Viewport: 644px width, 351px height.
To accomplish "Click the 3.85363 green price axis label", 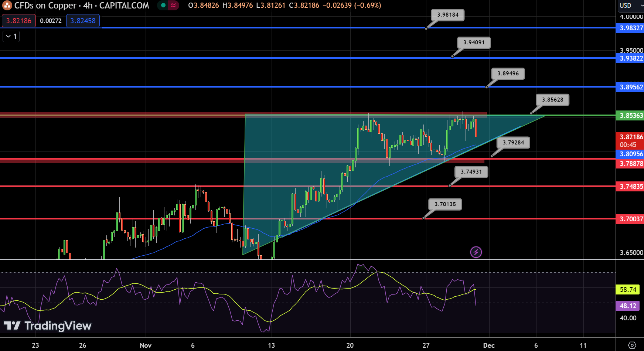I will coord(630,116).
